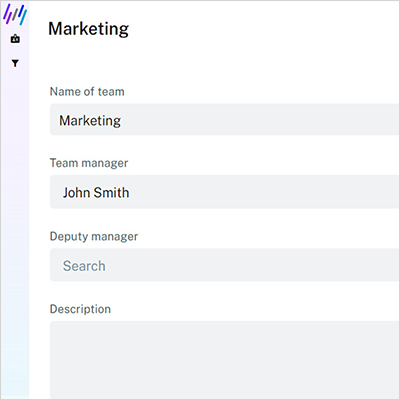Click inside the Description text area
This screenshot has height=400, width=400.
(225, 360)
